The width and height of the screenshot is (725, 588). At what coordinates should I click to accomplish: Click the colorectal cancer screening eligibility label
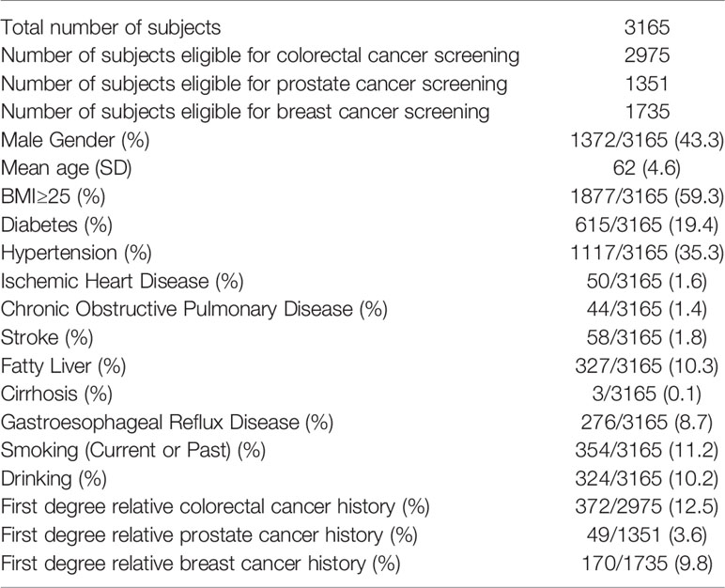(260, 56)
